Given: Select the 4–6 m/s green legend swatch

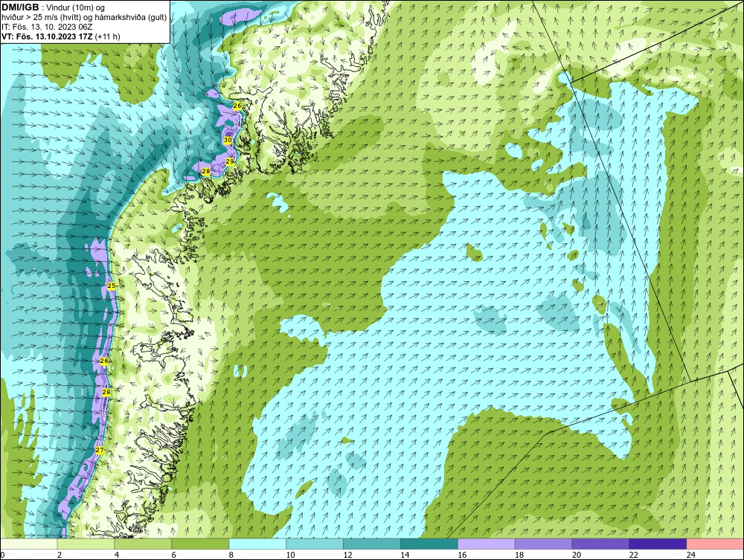Looking at the screenshot, I should coord(143,544).
